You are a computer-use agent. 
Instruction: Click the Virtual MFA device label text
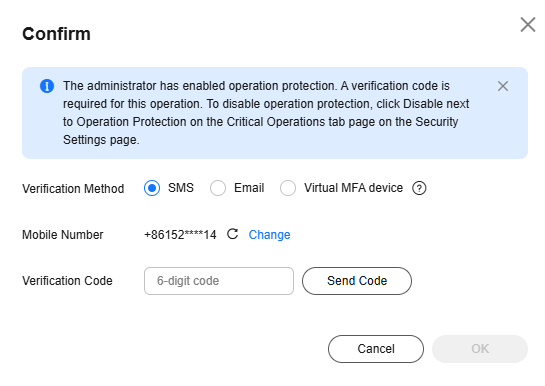[353, 188]
